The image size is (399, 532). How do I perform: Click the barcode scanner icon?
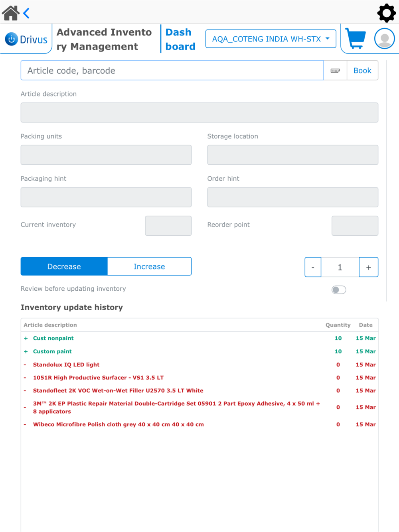pos(335,71)
